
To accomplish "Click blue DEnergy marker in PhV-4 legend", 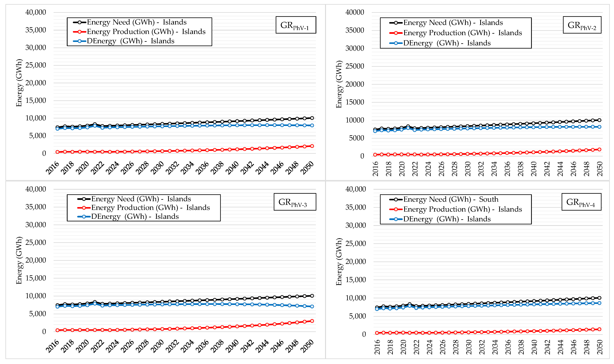I will tap(396, 219).
